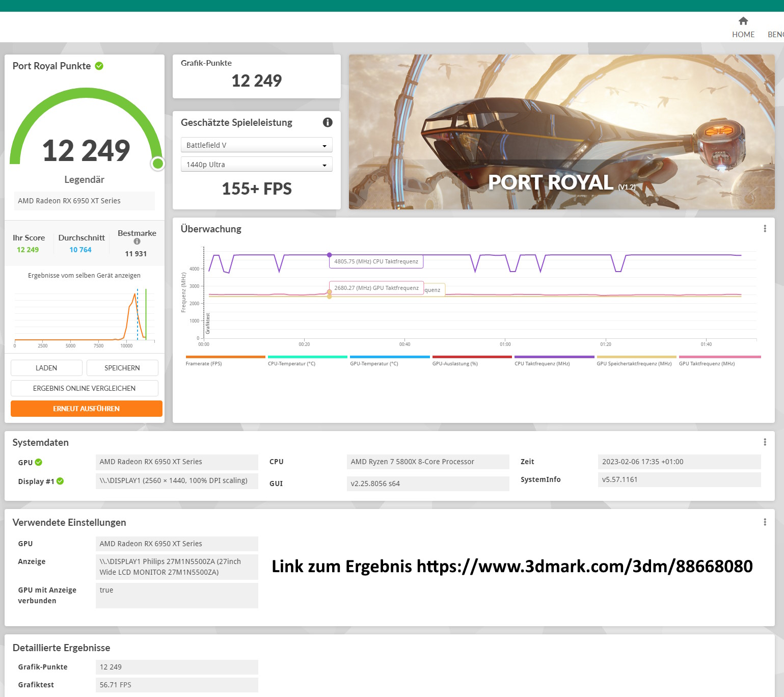Open the Battlefield V game dropdown
The width and height of the screenshot is (784, 697).
point(257,145)
